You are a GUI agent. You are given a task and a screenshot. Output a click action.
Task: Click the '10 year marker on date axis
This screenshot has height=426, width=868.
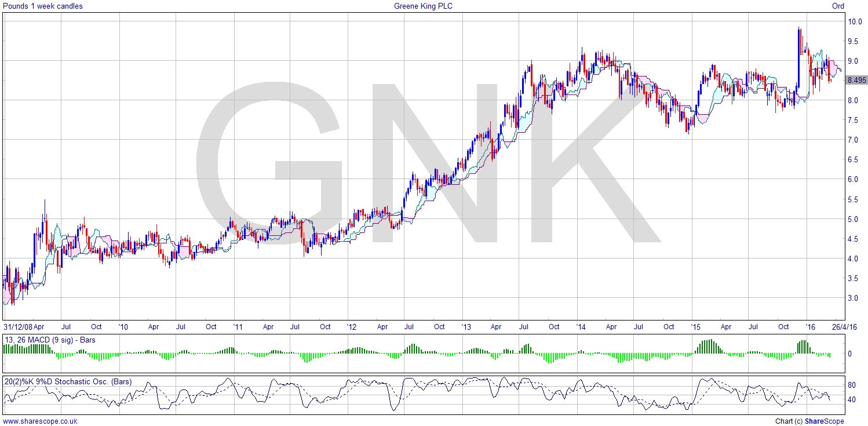click(124, 326)
